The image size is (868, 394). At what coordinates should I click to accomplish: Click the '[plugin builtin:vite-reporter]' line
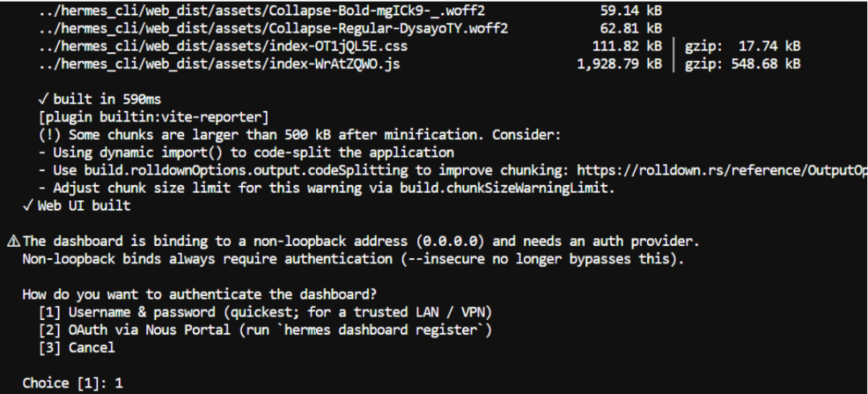coord(154,117)
